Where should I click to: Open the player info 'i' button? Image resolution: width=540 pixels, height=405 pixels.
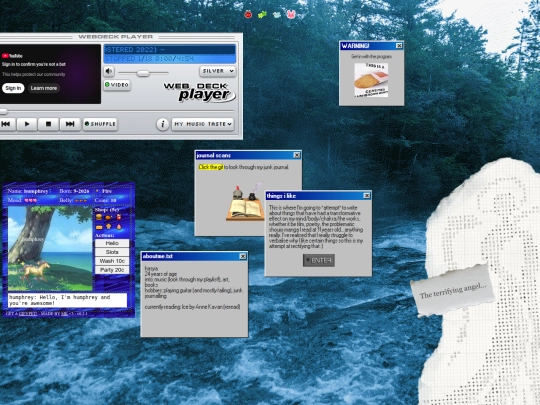click(163, 124)
